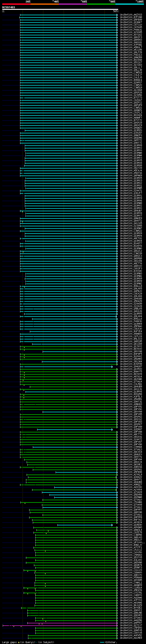Select hit label UniRef100_Q5FB99
Viewport: 146px width, 644px height.
tap(131, 20)
